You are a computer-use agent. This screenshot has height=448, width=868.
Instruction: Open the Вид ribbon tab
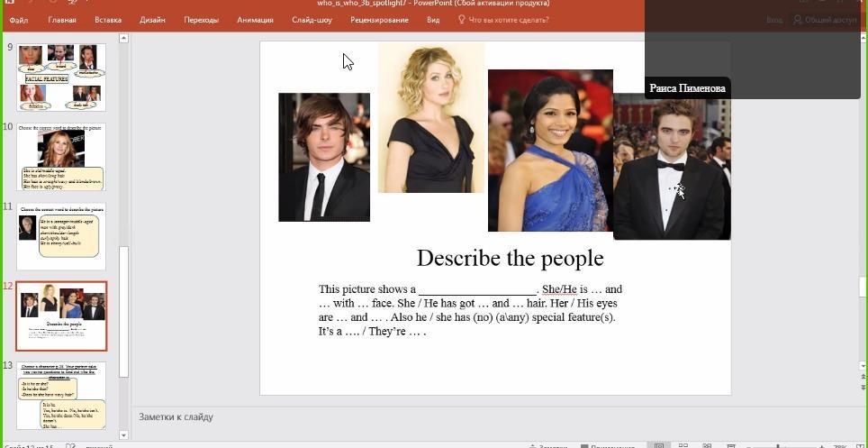pyautogui.click(x=433, y=20)
